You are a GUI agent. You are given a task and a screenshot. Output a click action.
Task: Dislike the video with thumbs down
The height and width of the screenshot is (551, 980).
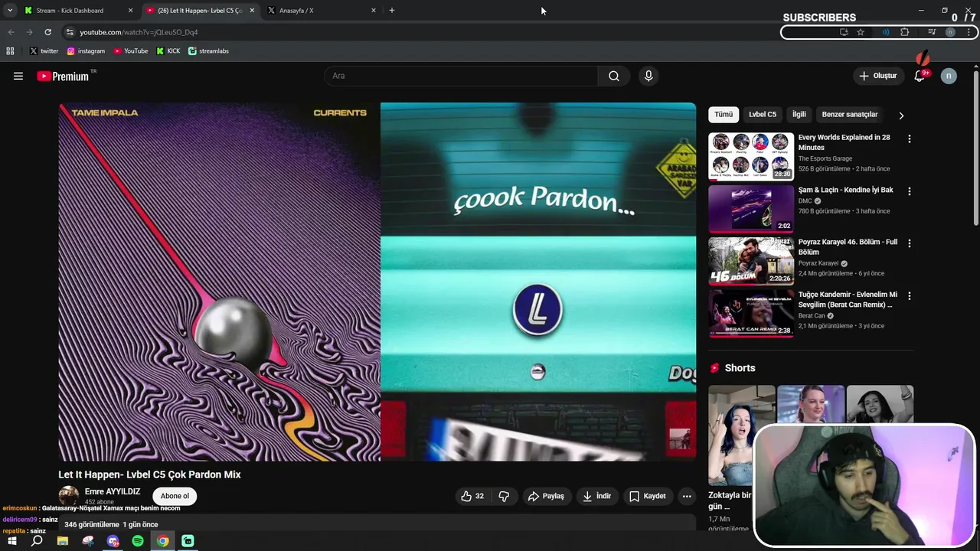(x=504, y=496)
